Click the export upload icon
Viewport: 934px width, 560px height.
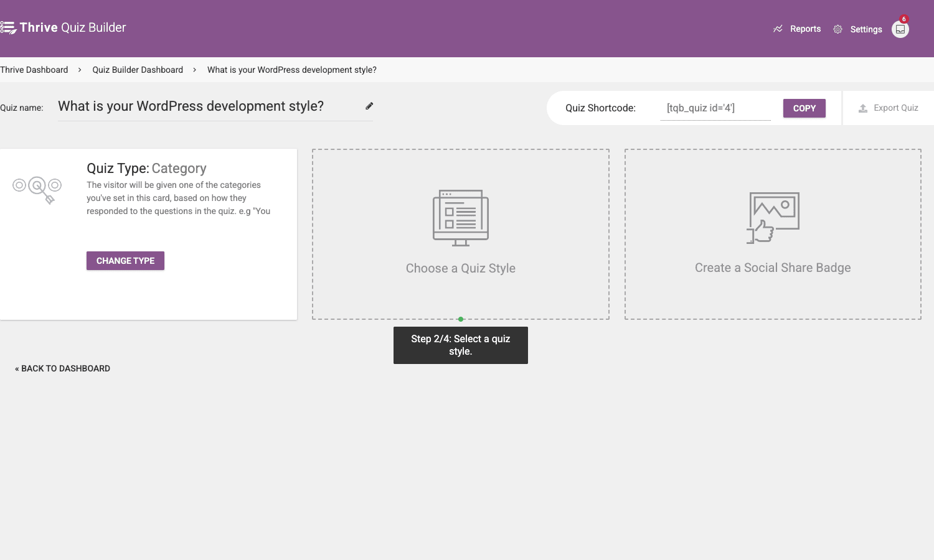tap(863, 108)
